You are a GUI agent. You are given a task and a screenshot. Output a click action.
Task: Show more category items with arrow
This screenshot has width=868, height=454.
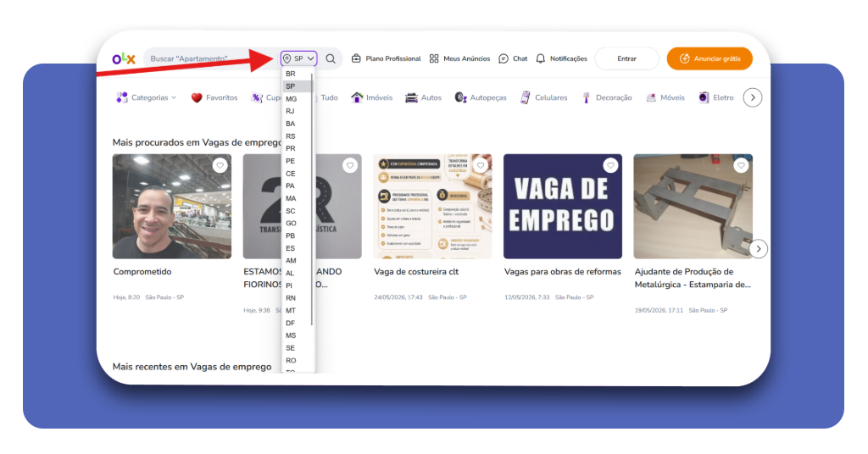point(753,97)
